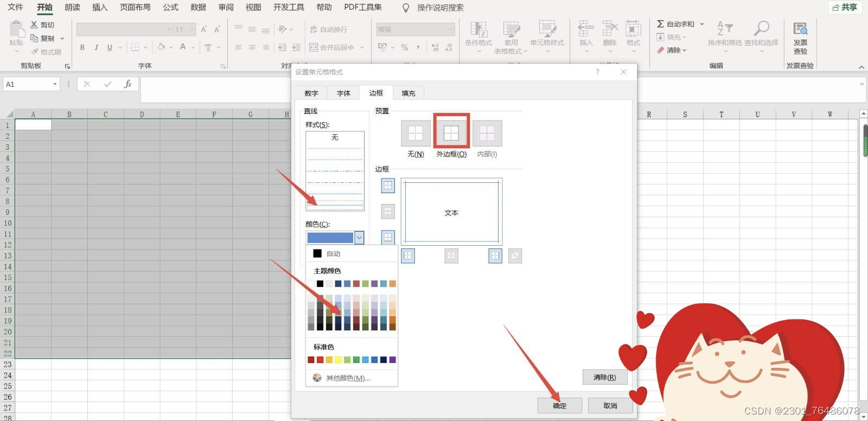Click the Cut scissors icon
868x421 pixels.
click(34, 25)
